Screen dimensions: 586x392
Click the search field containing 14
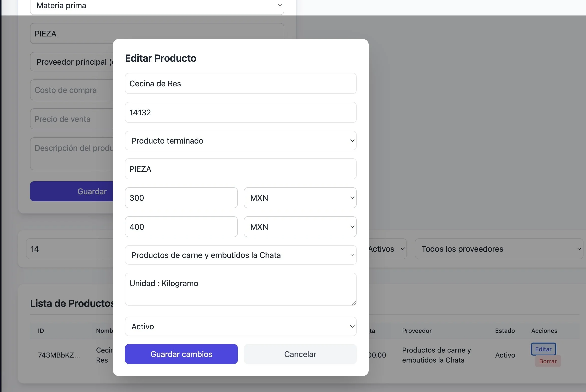coord(70,249)
